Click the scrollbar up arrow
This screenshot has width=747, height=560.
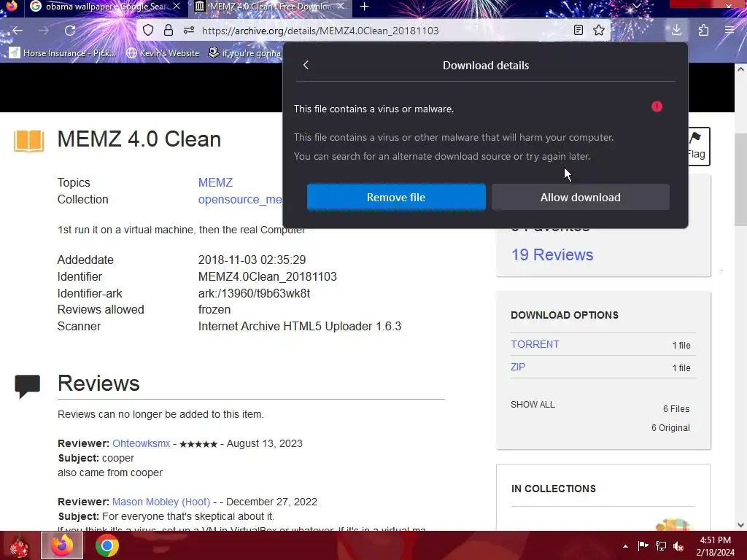coord(740,69)
